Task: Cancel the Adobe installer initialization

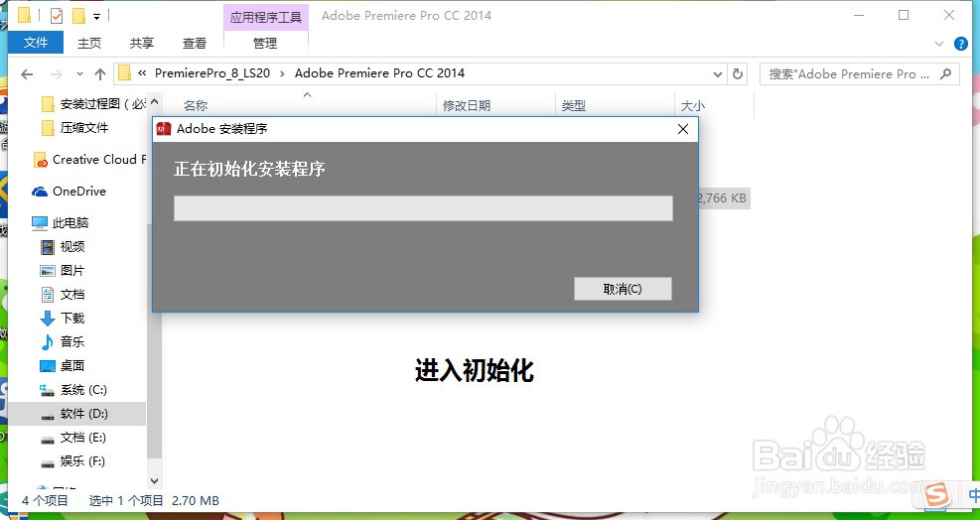Action: point(623,289)
